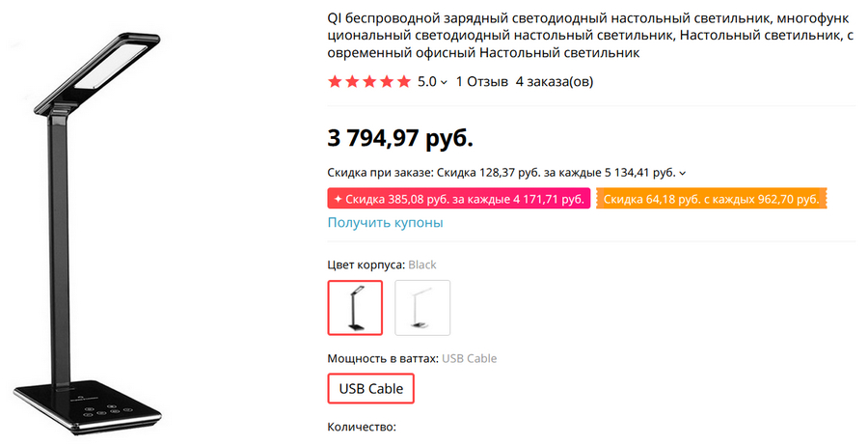
Task: Click the first rating star
Action: pos(335,82)
